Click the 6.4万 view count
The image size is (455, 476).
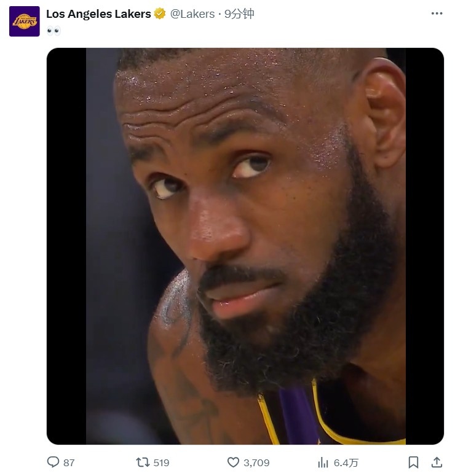coord(346,462)
